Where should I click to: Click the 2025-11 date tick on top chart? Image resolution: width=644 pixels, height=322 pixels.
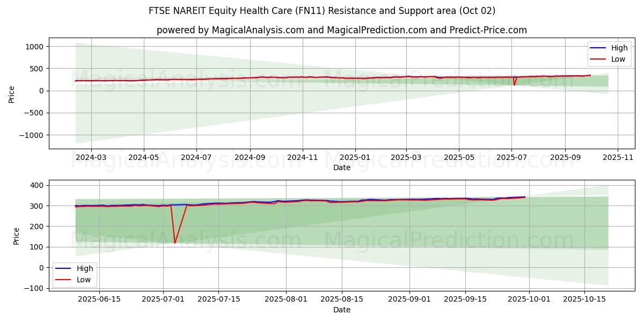[x=618, y=158]
